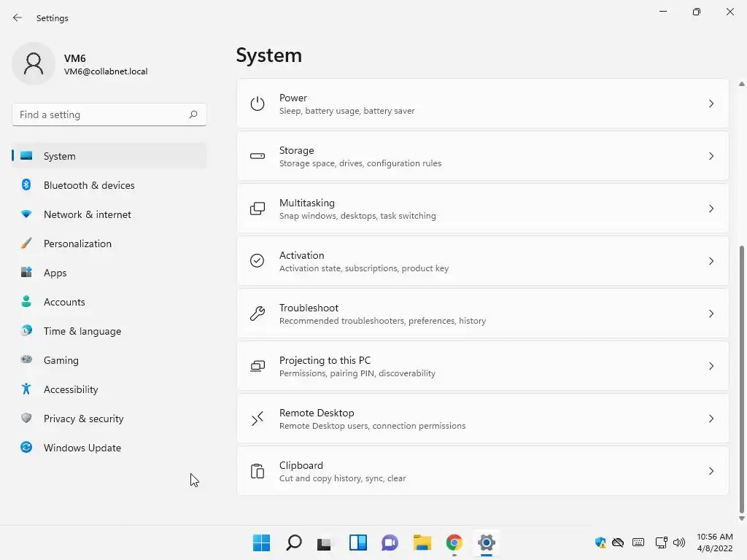Go to Personalization settings
This screenshot has width=747, height=560.
point(109,244)
